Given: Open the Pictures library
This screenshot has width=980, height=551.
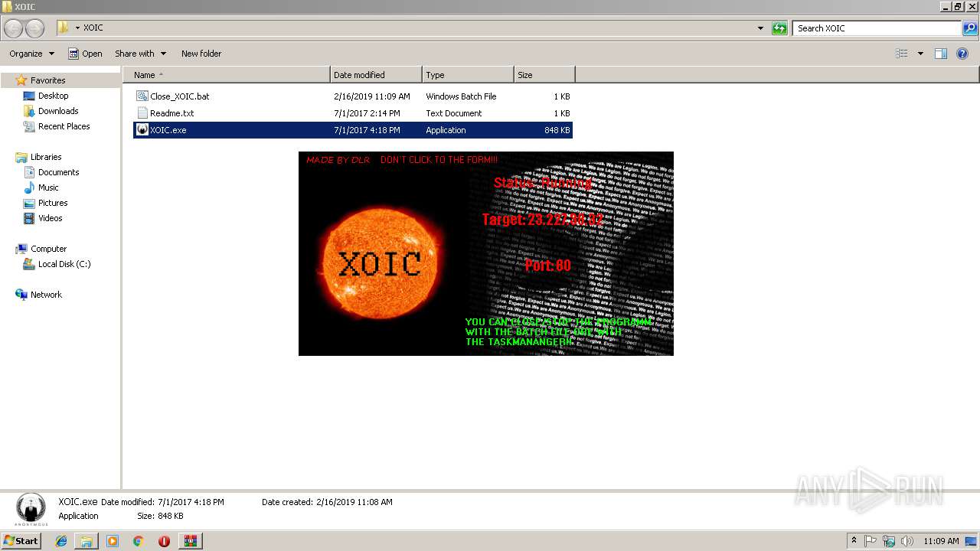Looking at the screenshot, I should point(53,203).
